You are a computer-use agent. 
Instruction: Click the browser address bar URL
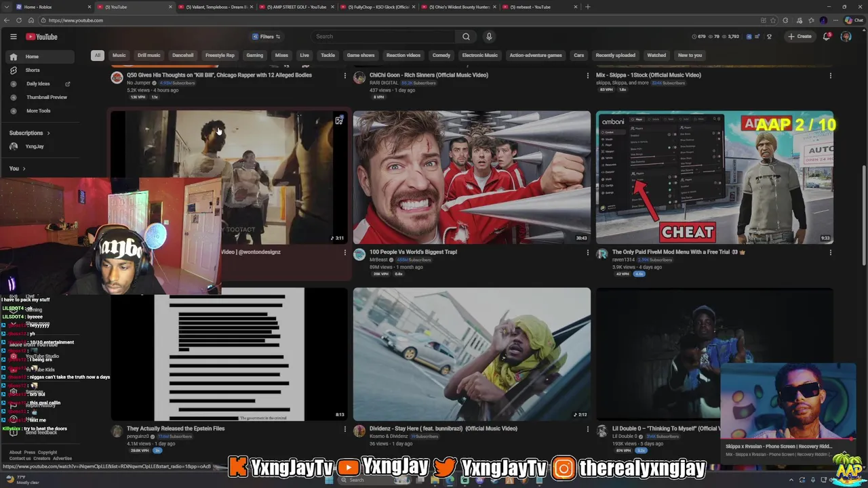76,20
